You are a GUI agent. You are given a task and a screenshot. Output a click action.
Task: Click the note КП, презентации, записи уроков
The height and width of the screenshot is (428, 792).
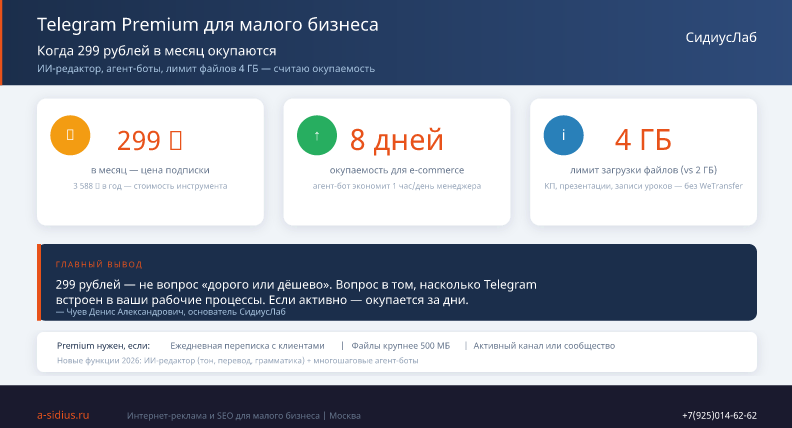[x=644, y=186]
